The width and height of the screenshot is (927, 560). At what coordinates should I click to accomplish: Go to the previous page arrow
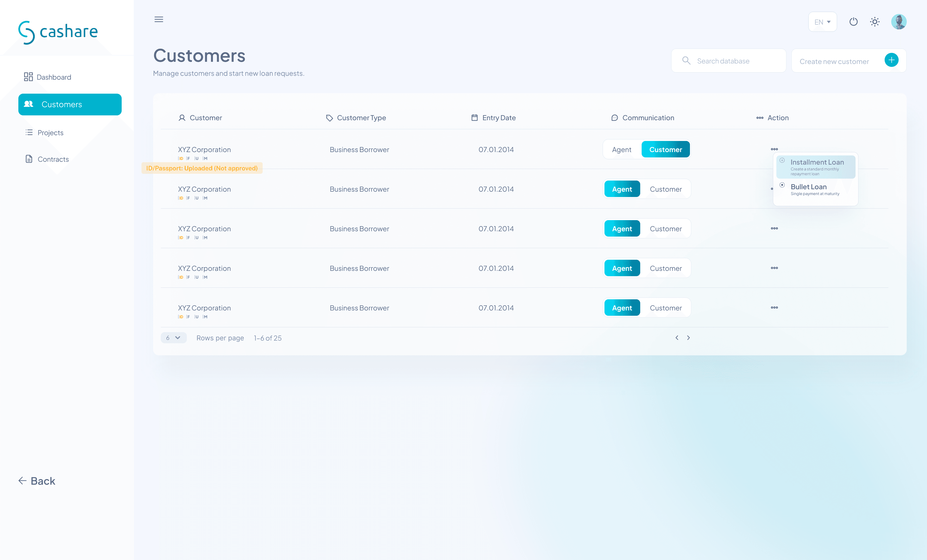click(677, 338)
